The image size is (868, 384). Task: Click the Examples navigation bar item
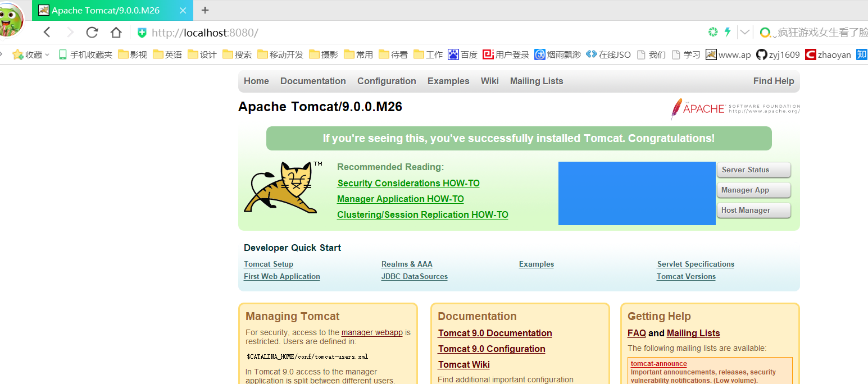click(448, 81)
